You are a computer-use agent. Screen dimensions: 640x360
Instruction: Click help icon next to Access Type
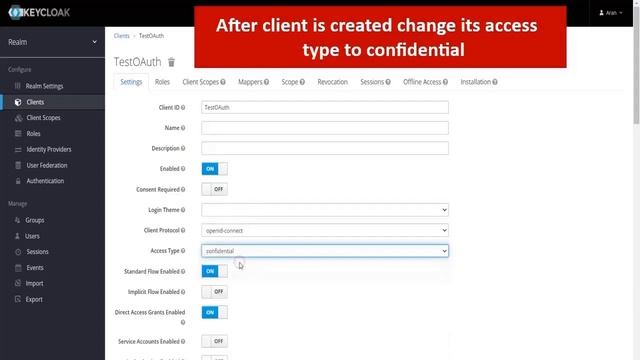[x=183, y=251]
